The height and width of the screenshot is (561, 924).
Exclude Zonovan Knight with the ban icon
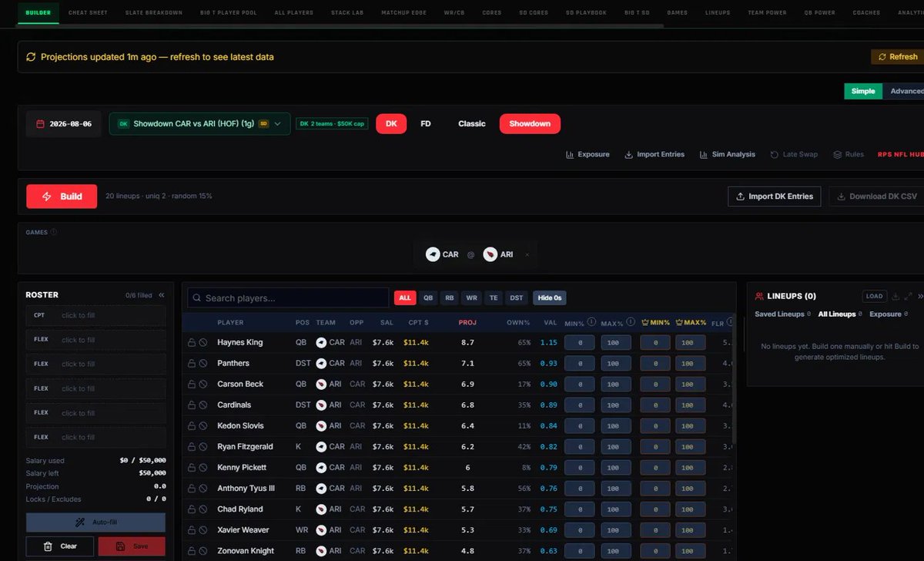(x=203, y=551)
